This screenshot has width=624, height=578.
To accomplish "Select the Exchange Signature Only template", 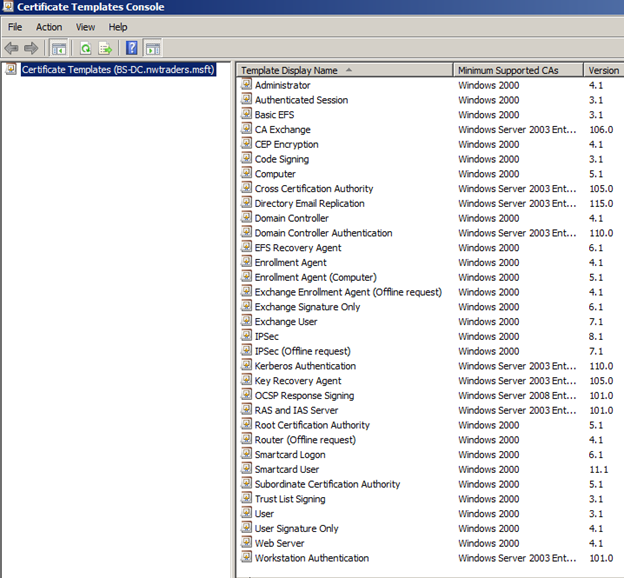I will (x=307, y=307).
